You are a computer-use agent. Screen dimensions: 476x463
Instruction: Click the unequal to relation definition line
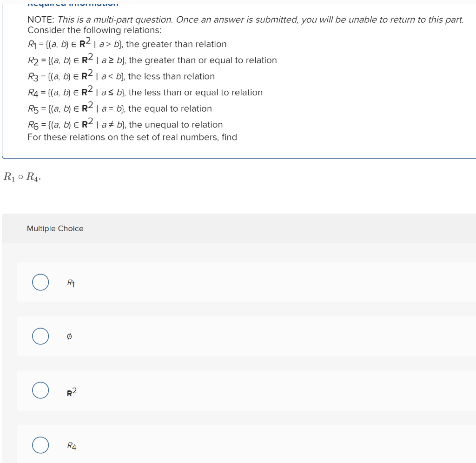(125, 124)
